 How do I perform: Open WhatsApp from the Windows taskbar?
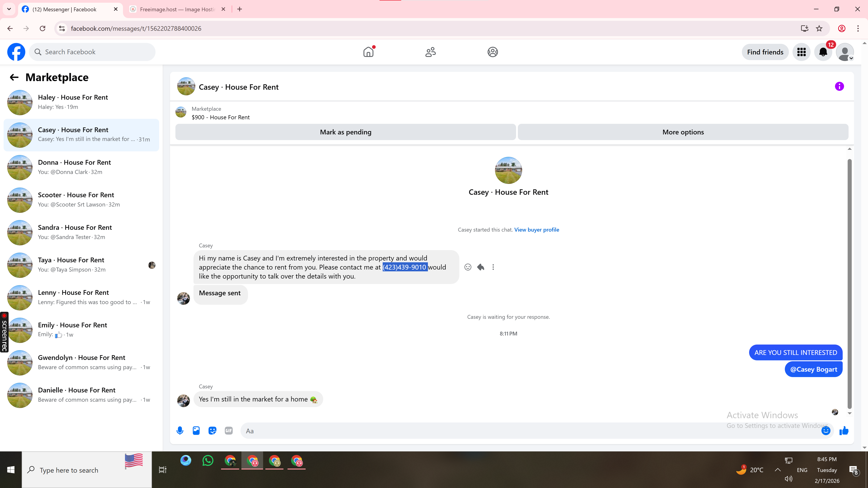(x=208, y=460)
